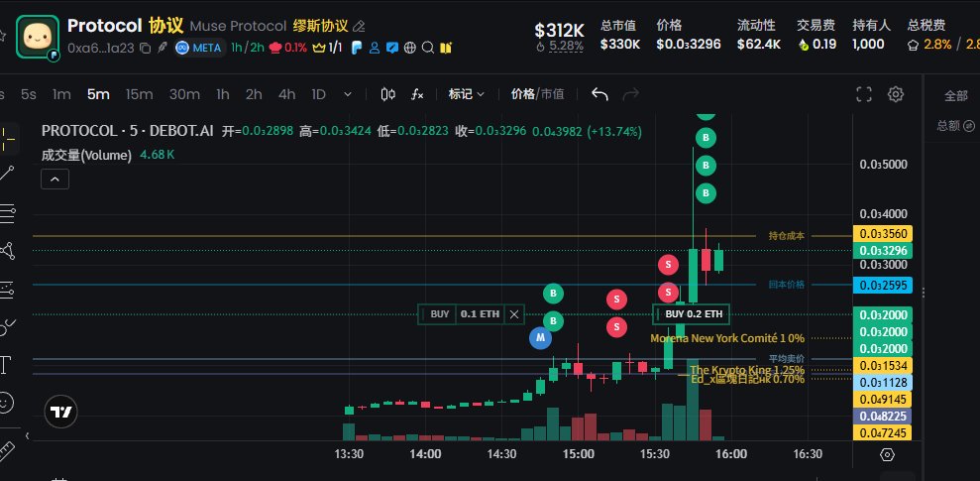The image size is (980, 481).
Task: Select the ruler measure tool
Action: click(6, 451)
